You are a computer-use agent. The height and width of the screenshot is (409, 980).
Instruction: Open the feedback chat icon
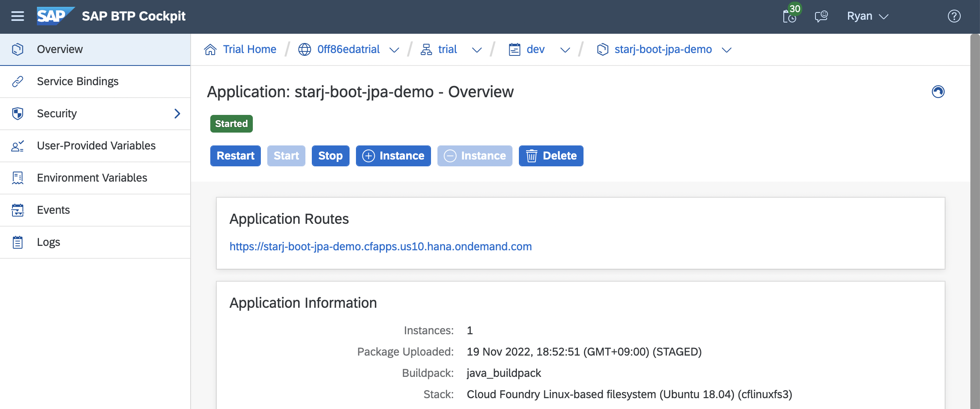821,16
